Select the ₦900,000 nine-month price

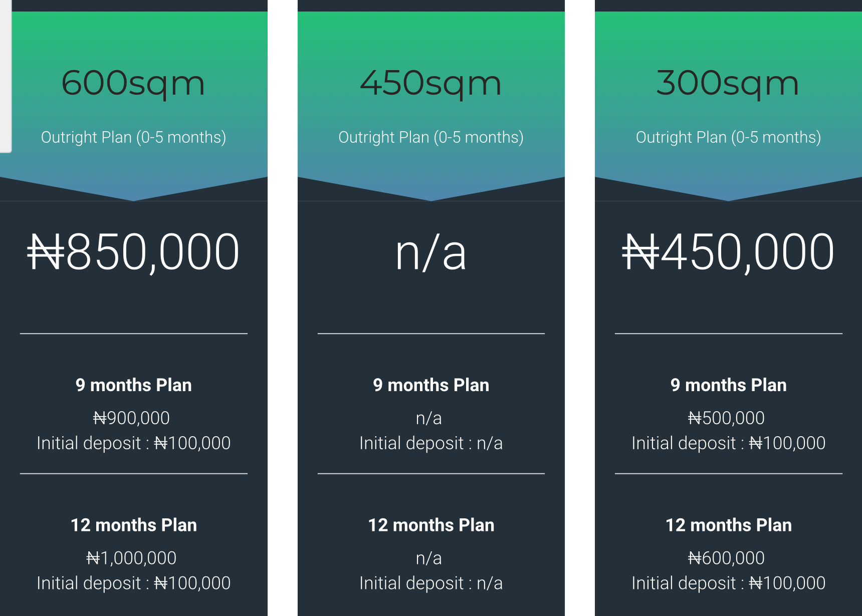[x=131, y=418]
